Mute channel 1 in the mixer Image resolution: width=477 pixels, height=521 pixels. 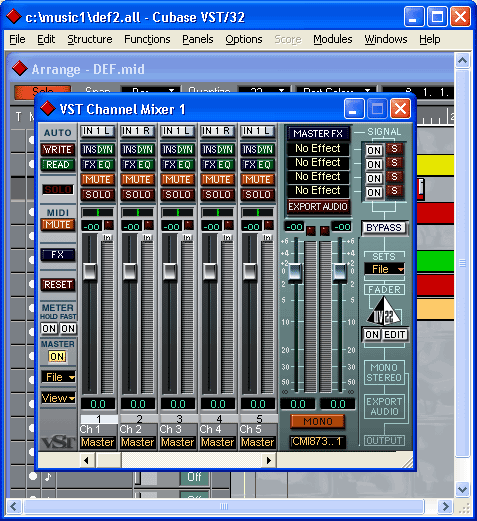(x=98, y=180)
